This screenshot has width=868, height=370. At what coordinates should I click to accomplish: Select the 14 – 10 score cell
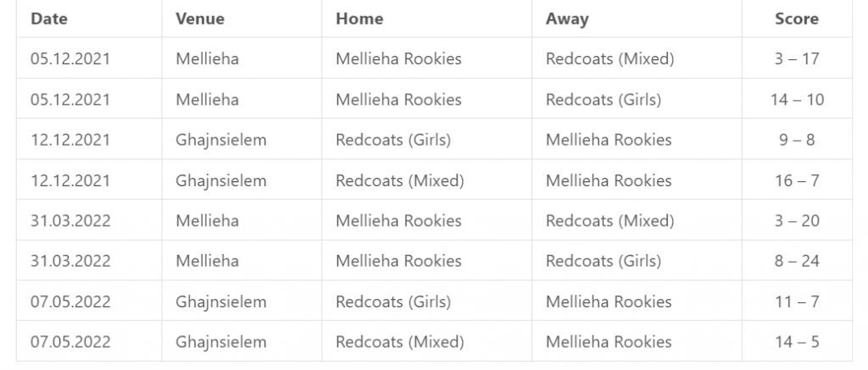coord(797,100)
